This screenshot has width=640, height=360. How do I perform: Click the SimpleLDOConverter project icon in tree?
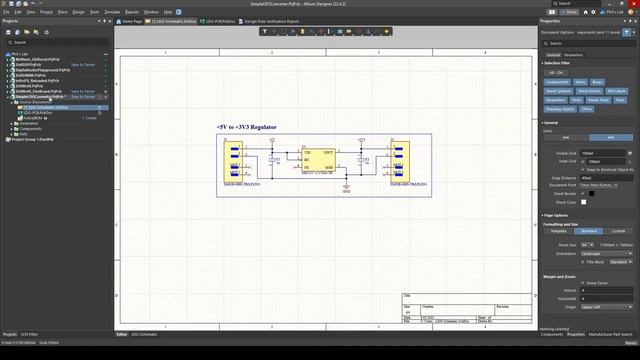click(13, 97)
